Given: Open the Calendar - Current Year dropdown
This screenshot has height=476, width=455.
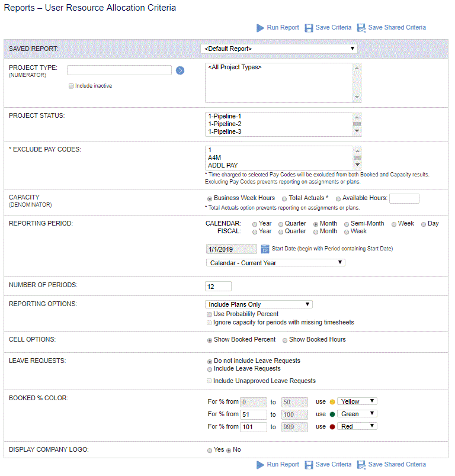Looking at the screenshot, I should coord(275,263).
